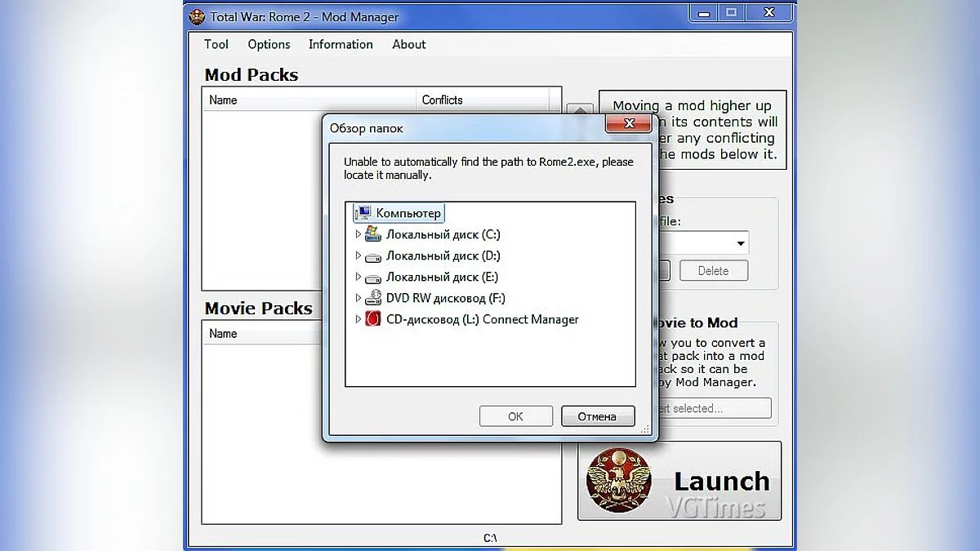Expand the Local Disk (D:) tree node

pos(358,256)
